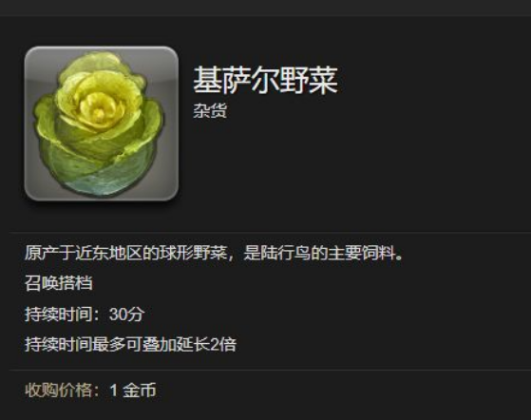Click the 杂货 category label
Screen dimensions: 531x420
tap(210, 111)
